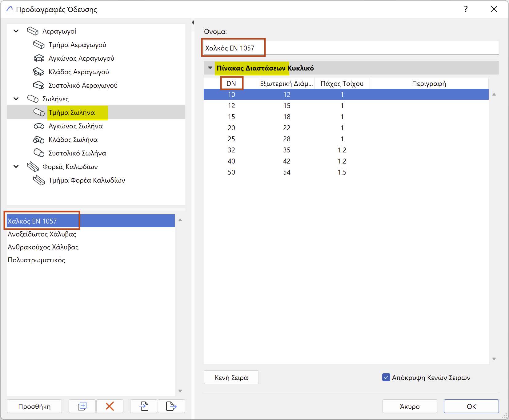Click the Φορείς Καλωδίων cable carriers icon
The image size is (509, 420).
pyautogui.click(x=33, y=167)
